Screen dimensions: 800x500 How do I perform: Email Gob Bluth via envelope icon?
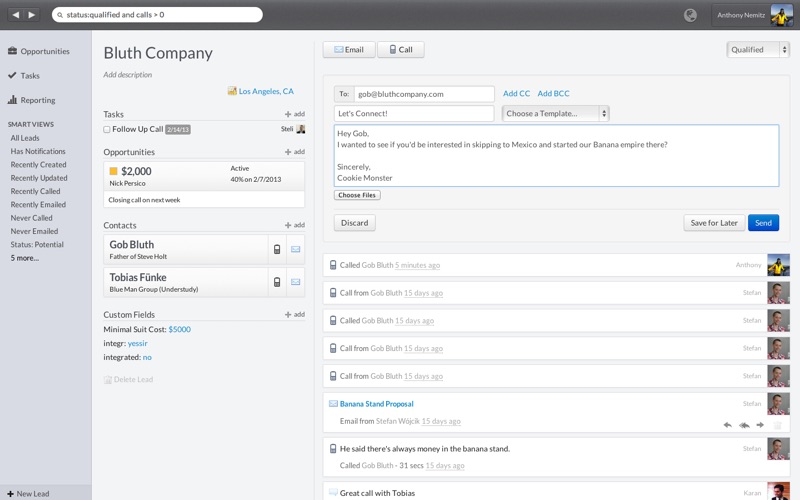point(295,249)
